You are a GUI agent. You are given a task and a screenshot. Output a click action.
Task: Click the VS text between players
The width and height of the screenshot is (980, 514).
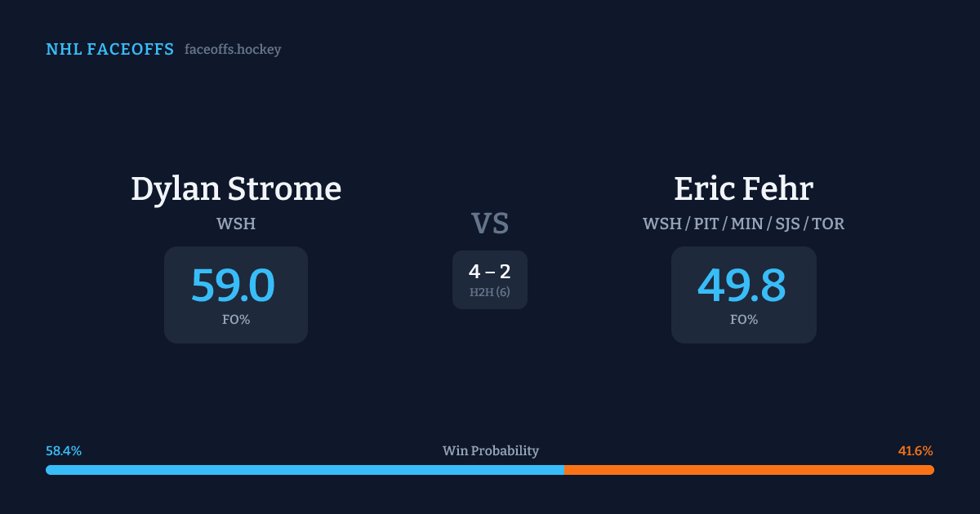490,224
